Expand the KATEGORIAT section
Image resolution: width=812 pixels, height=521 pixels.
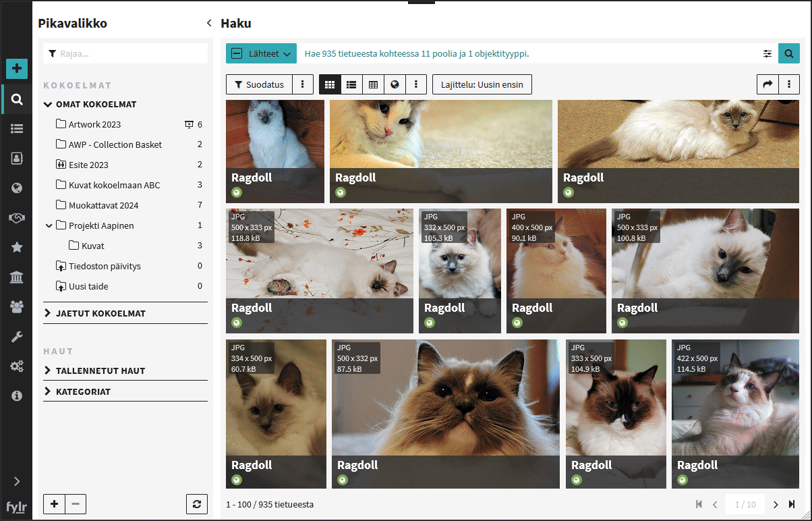pyautogui.click(x=48, y=391)
